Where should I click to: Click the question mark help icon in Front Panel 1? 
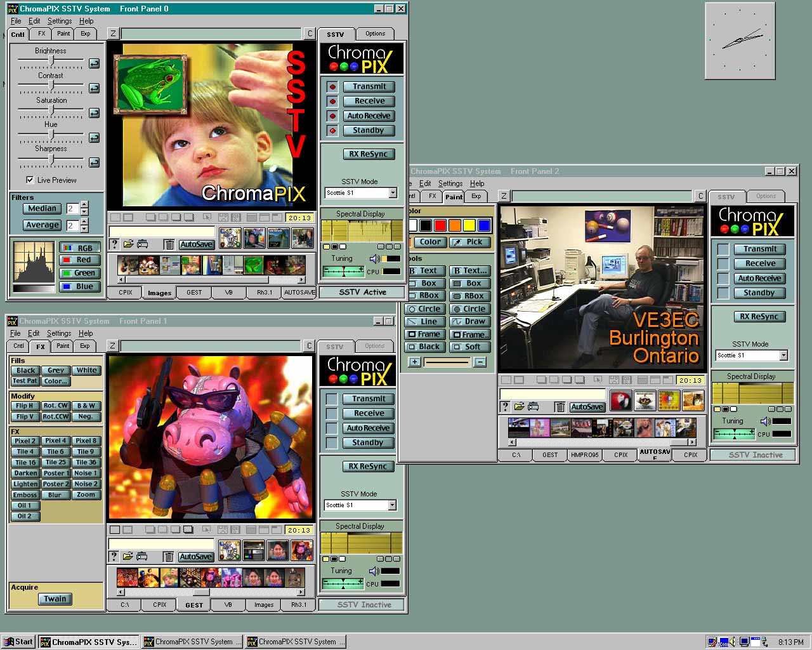pyautogui.click(x=114, y=557)
